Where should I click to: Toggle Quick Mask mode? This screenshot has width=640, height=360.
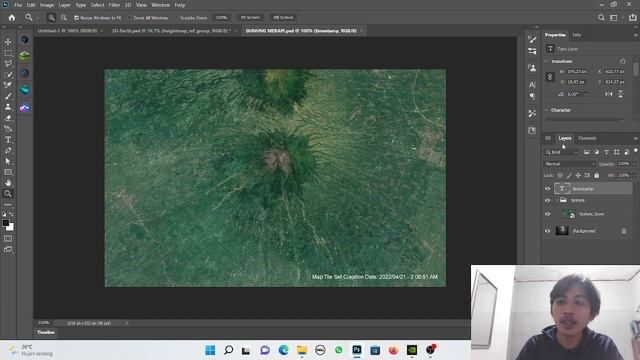(x=8, y=238)
